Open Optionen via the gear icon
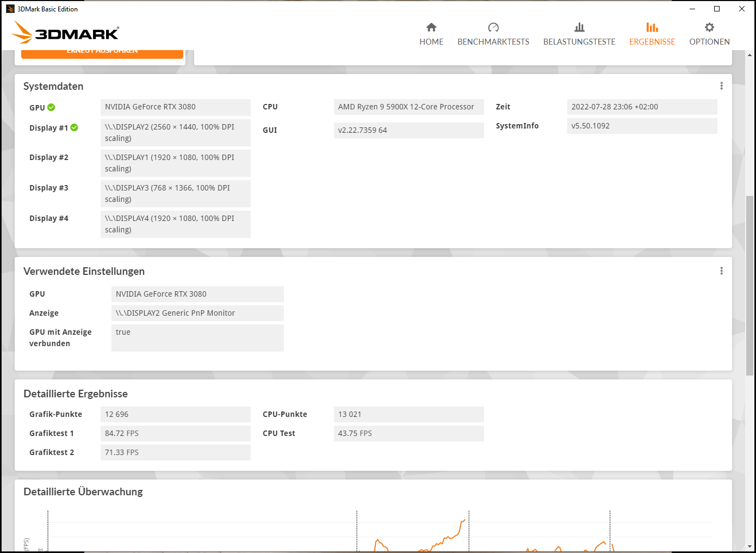The height and width of the screenshot is (553, 756). [709, 27]
